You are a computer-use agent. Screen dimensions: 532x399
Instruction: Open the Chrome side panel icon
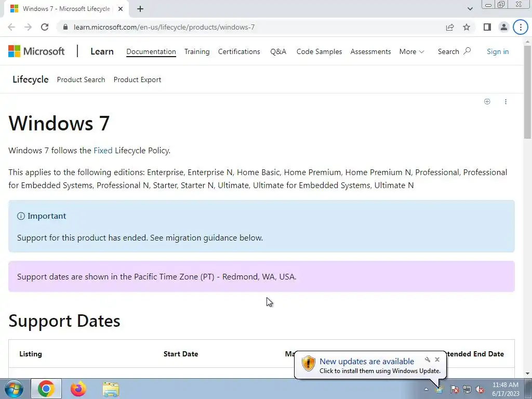(487, 27)
